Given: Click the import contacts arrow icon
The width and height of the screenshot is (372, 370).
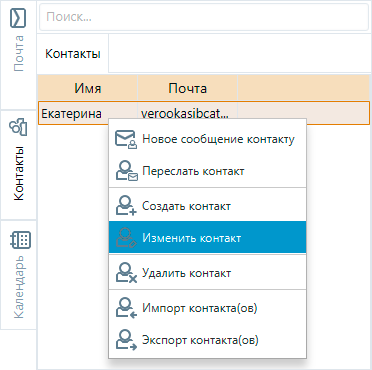Looking at the screenshot, I should click(x=126, y=308).
